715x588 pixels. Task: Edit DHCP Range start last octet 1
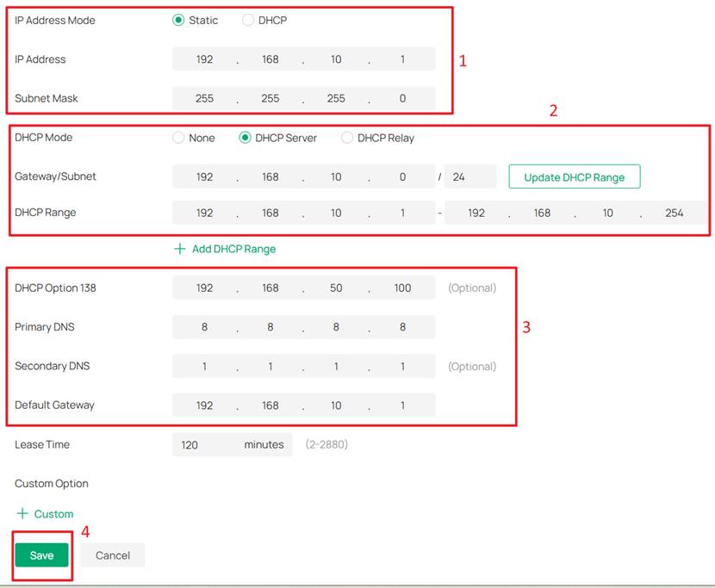[402, 213]
